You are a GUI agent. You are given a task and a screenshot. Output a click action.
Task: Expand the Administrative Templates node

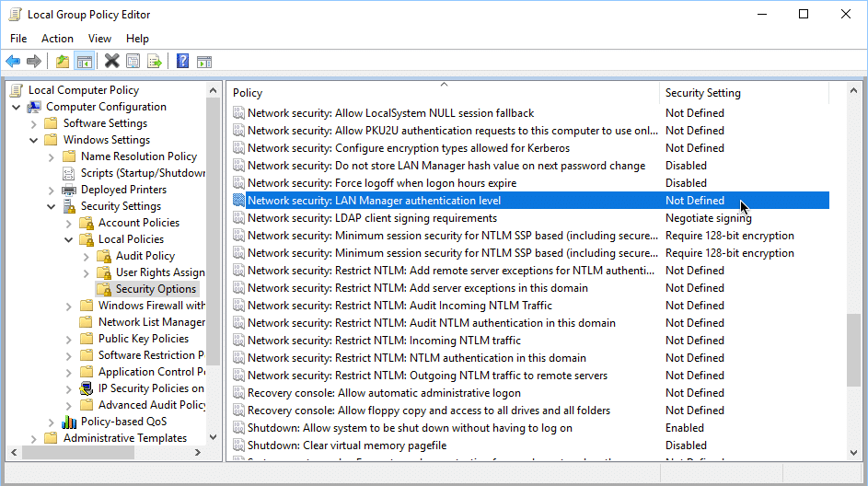(34, 439)
